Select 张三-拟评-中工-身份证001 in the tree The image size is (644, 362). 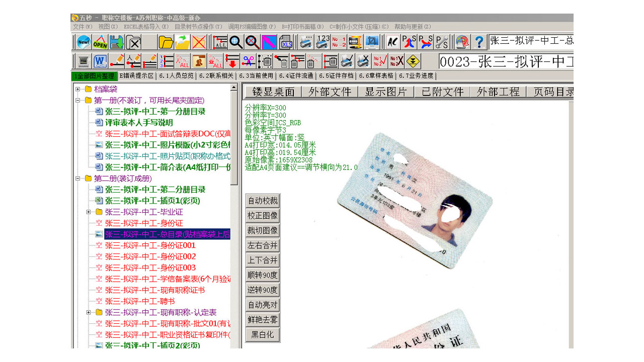click(150, 245)
